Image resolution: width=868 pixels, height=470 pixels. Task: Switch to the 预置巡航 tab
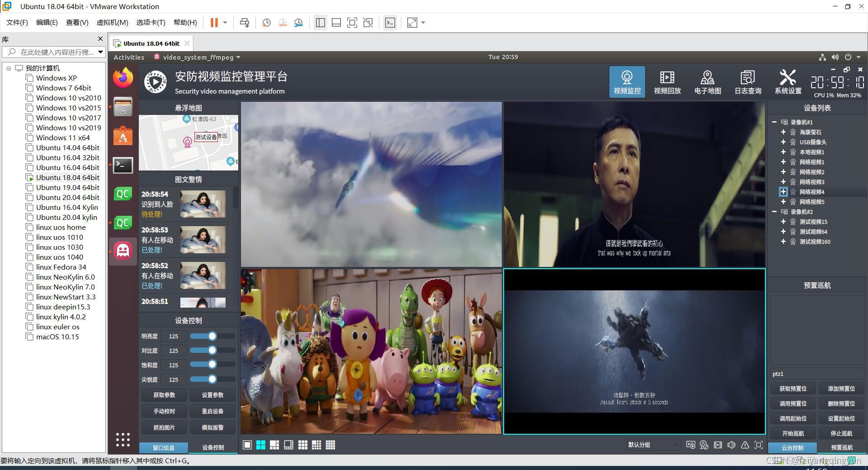[x=842, y=447]
